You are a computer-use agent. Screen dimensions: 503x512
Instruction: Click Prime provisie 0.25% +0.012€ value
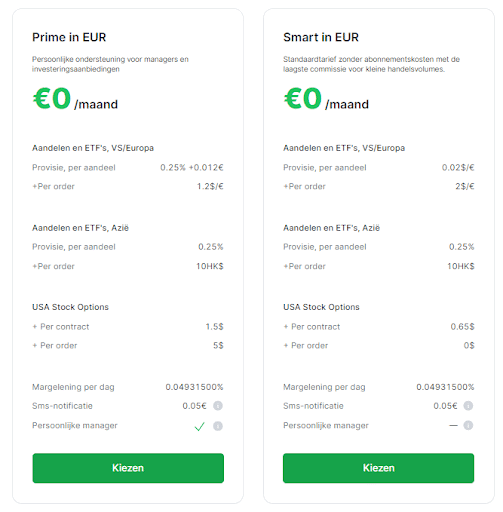coord(192,167)
